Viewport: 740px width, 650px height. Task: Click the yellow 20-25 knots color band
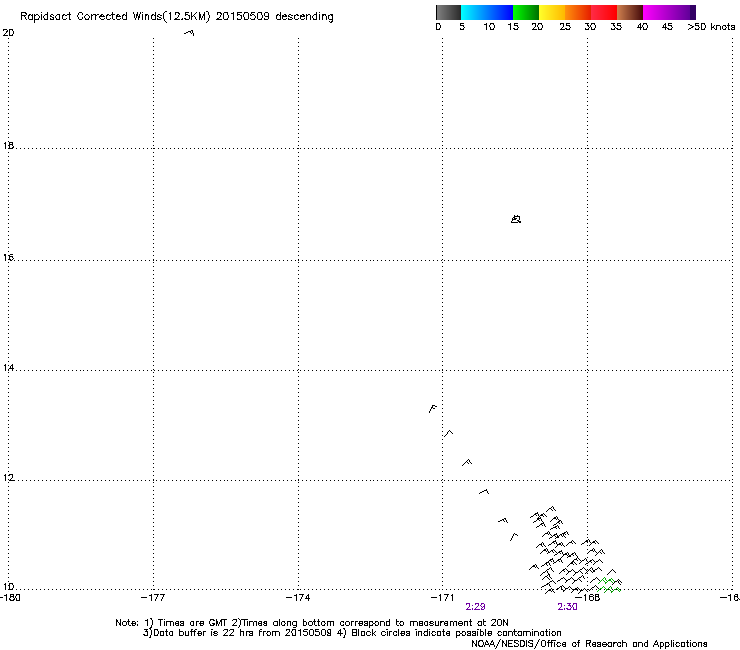tap(552, 12)
